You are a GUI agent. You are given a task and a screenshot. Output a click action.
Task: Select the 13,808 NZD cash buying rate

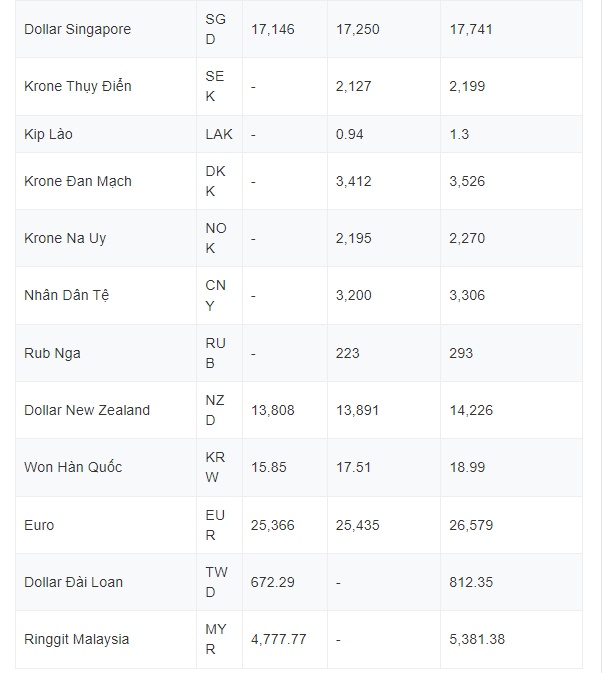[273, 410]
